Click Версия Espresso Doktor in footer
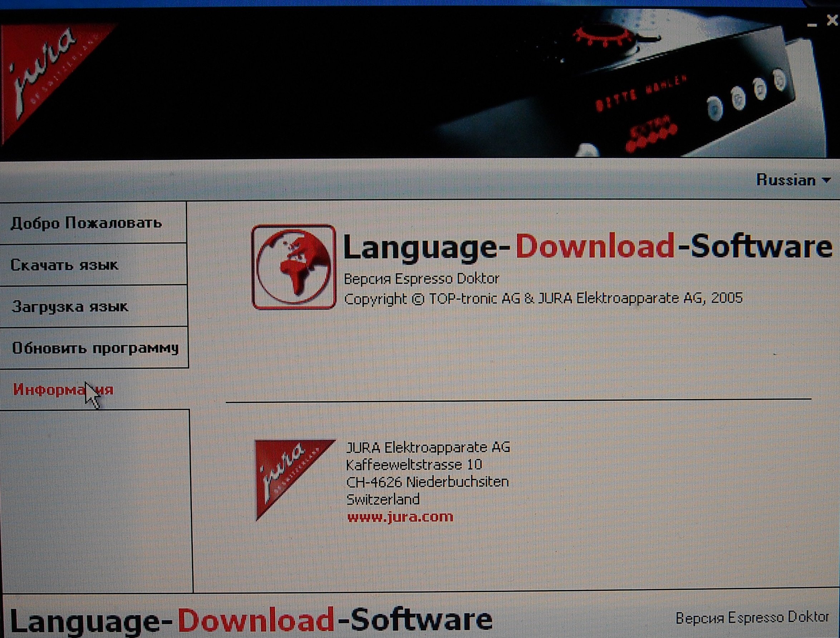The image size is (840, 638). click(x=752, y=618)
